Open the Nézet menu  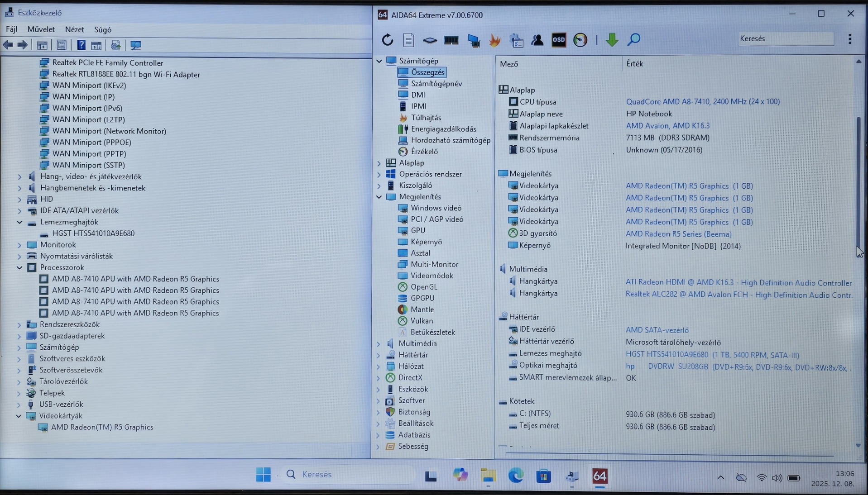(75, 29)
